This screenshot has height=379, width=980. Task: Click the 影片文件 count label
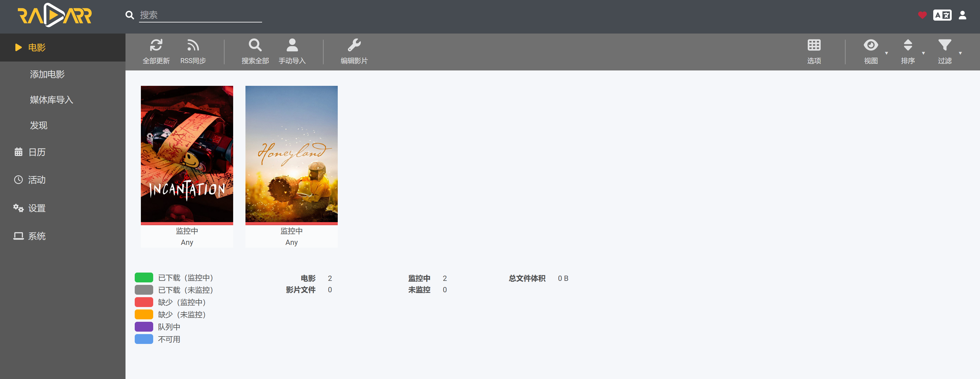pyautogui.click(x=301, y=289)
